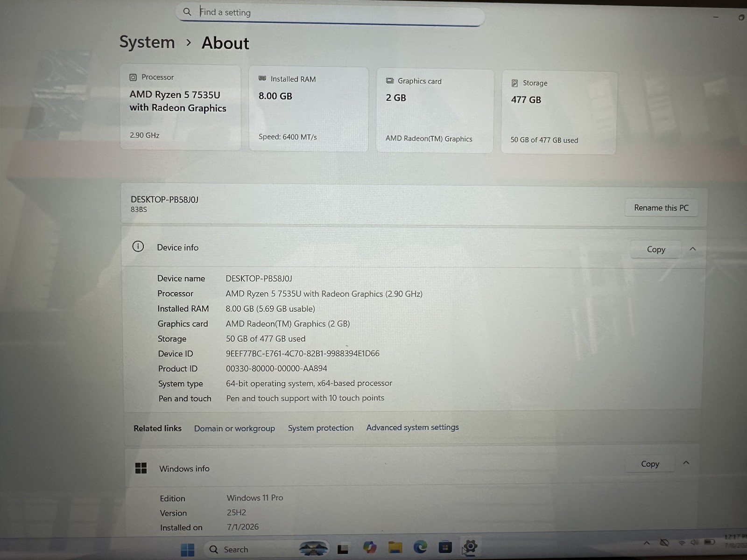Click the 83BS model text under PC name
The height and width of the screenshot is (560, 747).
tap(139, 210)
